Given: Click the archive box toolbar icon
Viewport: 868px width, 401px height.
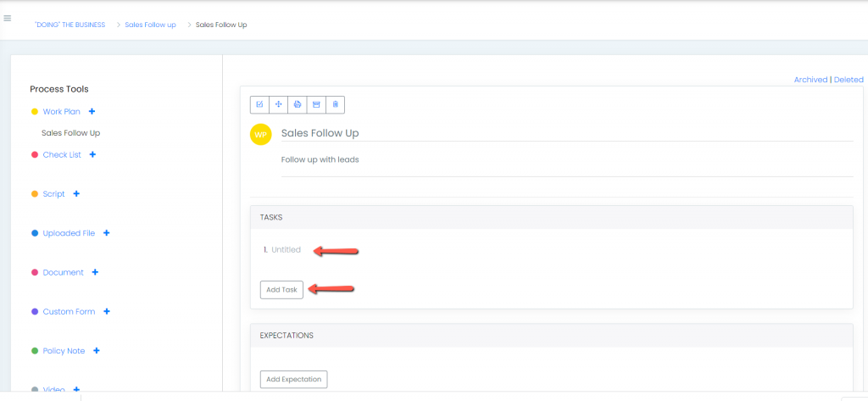Looking at the screenshot, I should [317, 104].
